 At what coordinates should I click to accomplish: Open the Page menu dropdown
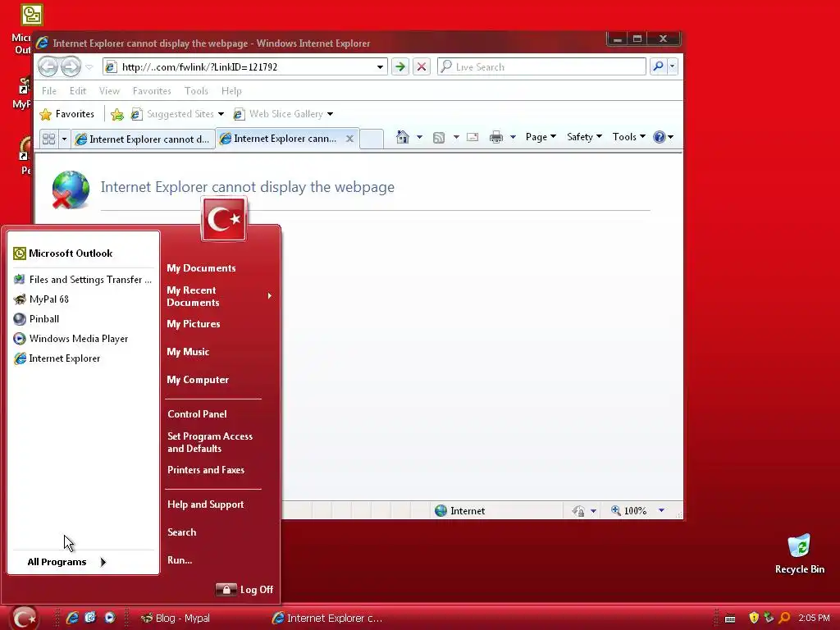click(541, 137)
